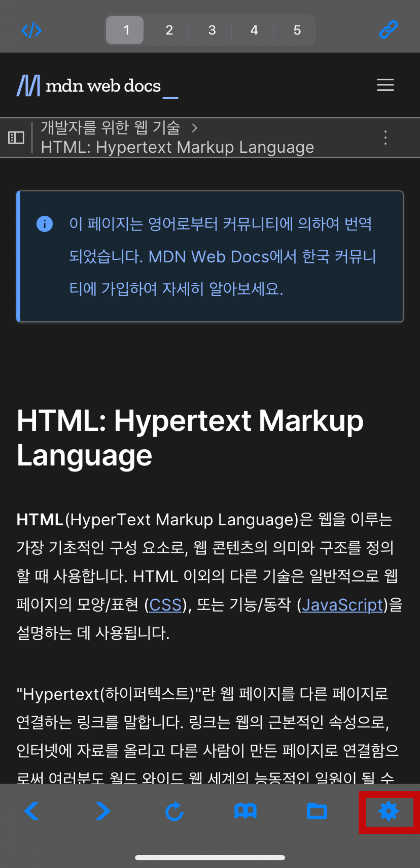Switch to tab 5
Image resolution: width=420 pixels, height=868 pixels.
click(297, 30)
